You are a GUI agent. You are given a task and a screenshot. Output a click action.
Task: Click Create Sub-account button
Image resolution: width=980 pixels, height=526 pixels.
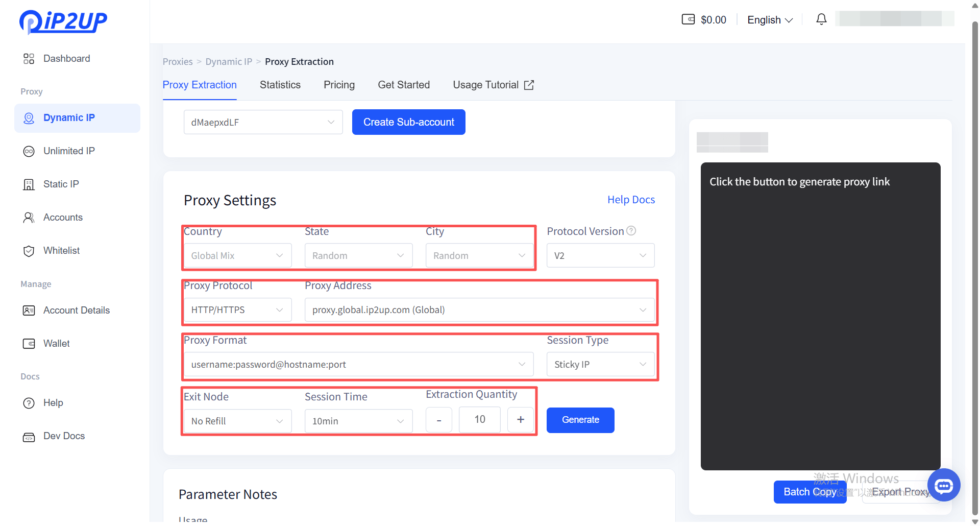[x=408, y=122]
